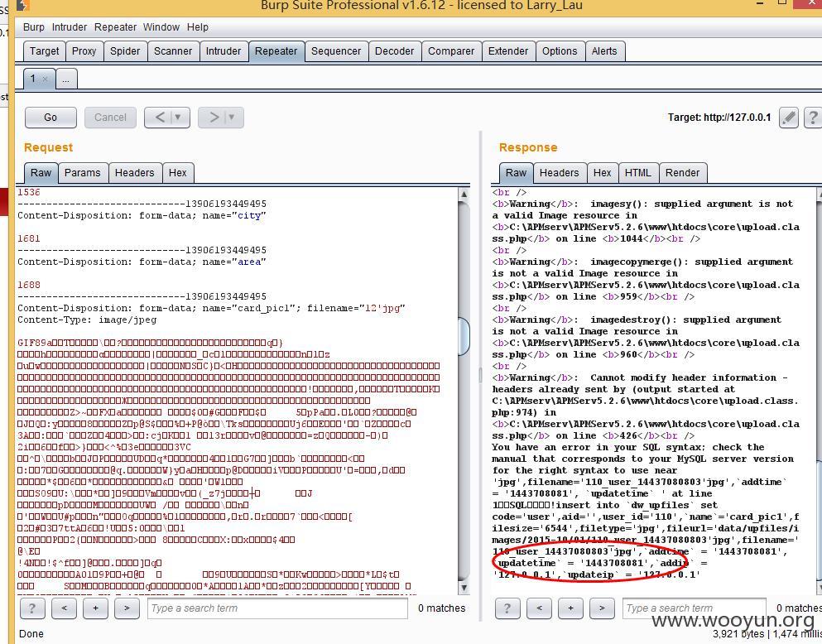Switch to the Comparer tab
The image size is (822, 644).
click(x=451, y=51)
